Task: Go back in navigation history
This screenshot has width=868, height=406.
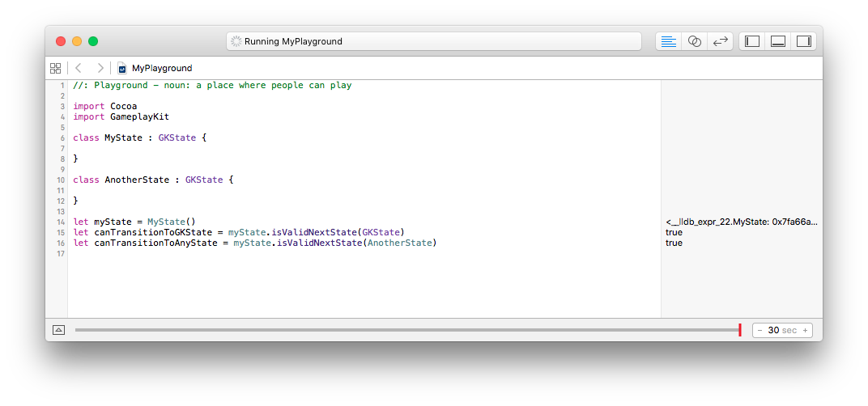Action: [x=79, y=68]
